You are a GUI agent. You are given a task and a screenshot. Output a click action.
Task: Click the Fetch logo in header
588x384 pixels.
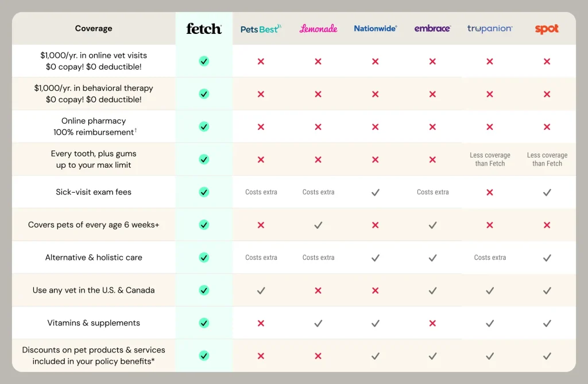point(204,28)
